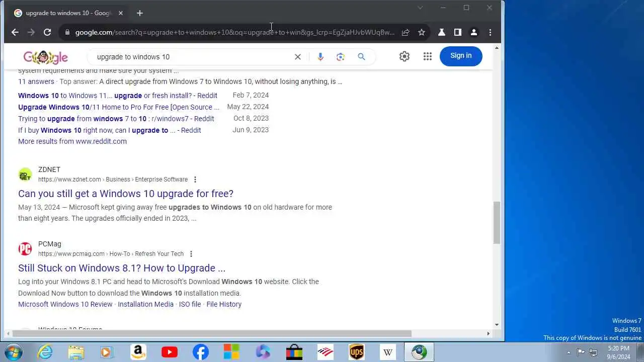Search by image with Google Lens

coord(341,57)
